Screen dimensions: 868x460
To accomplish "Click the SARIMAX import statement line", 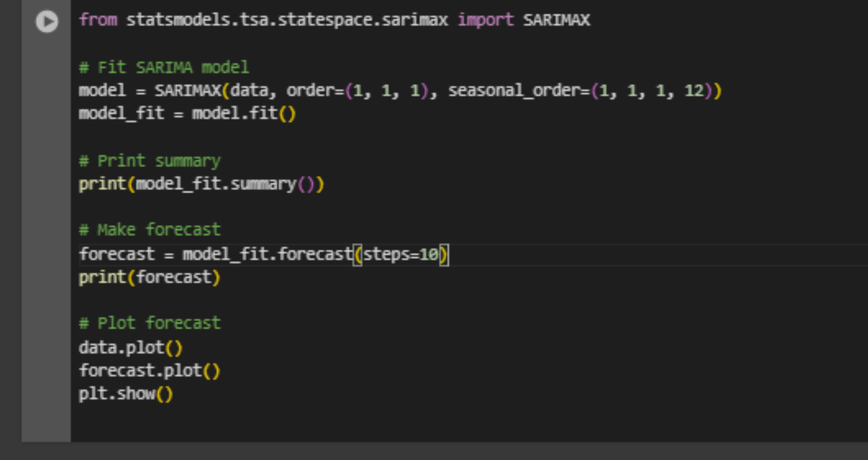I will 334,20.
